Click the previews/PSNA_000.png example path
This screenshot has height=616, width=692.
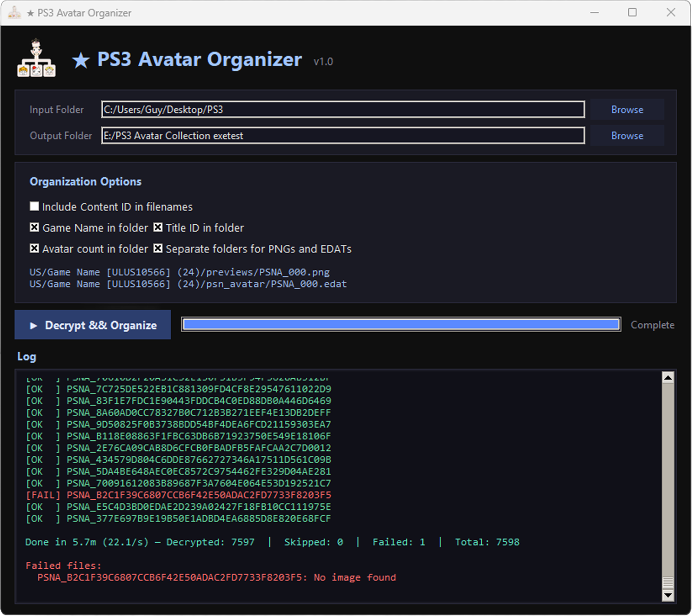pos(180,272)
